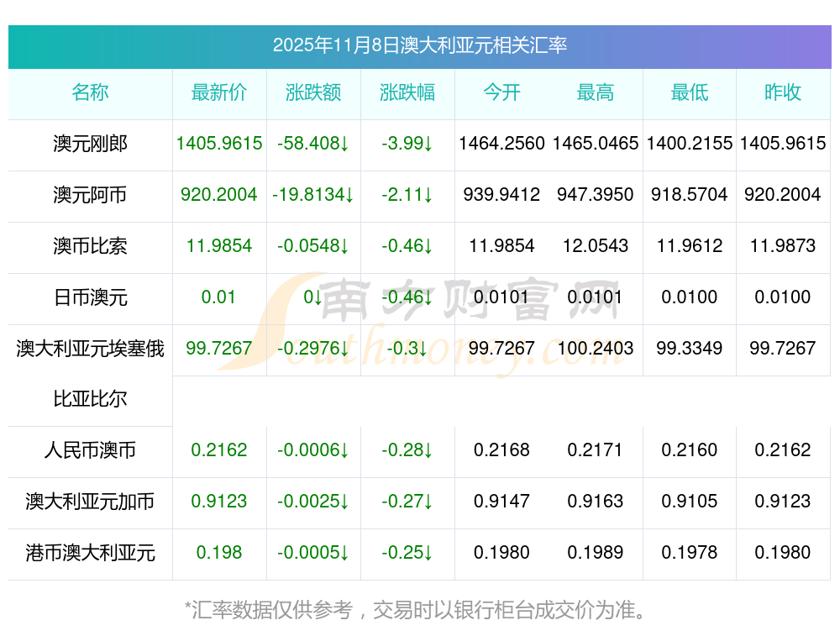Click change percent -0.25↓
The width and height of the screenshot is (840, 636).
(407, 552)
